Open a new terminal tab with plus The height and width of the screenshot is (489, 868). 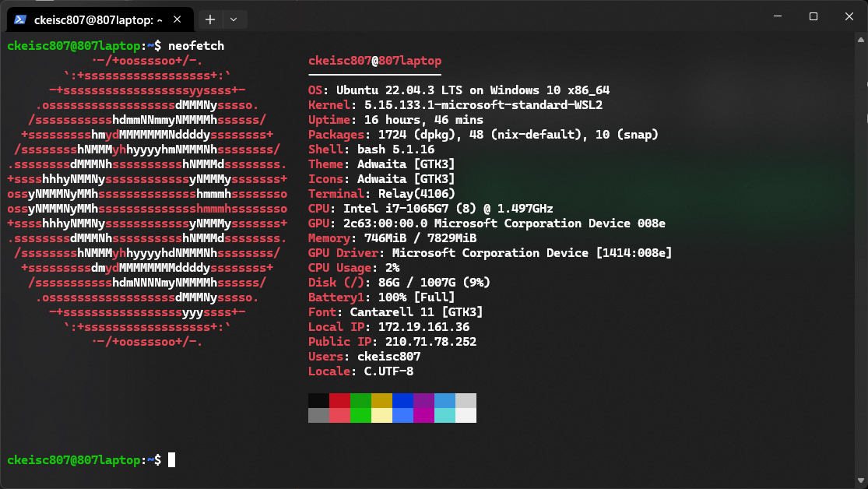210,20
